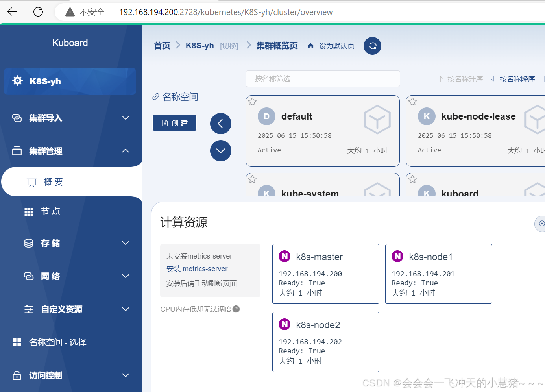Click the 概要 monitor icon

pos(31,182)
